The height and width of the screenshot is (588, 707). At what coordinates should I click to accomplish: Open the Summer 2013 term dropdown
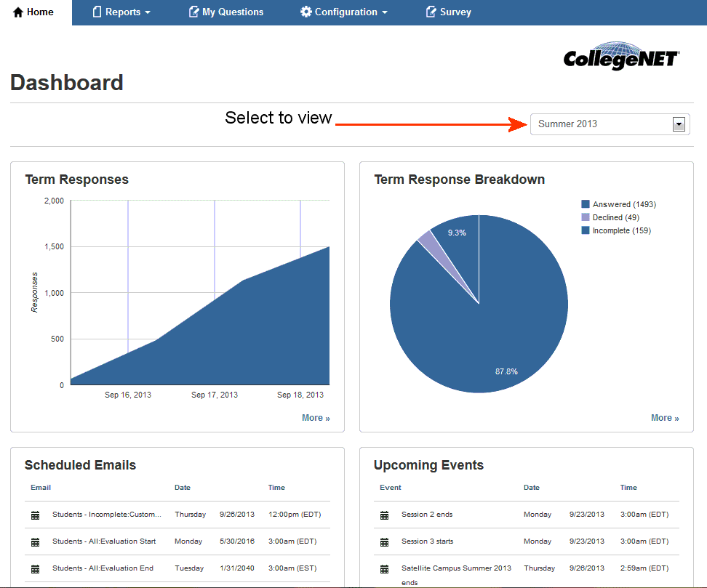[610, 124]
